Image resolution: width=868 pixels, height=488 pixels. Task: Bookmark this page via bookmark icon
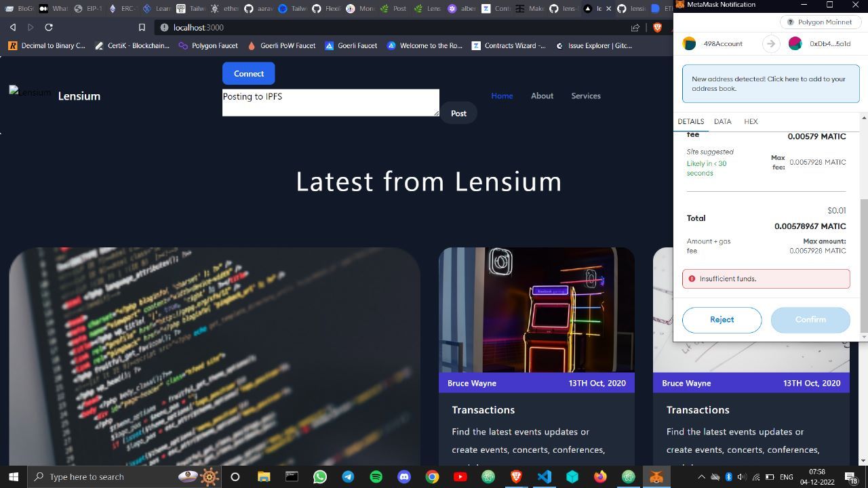(x=142, y=27)
